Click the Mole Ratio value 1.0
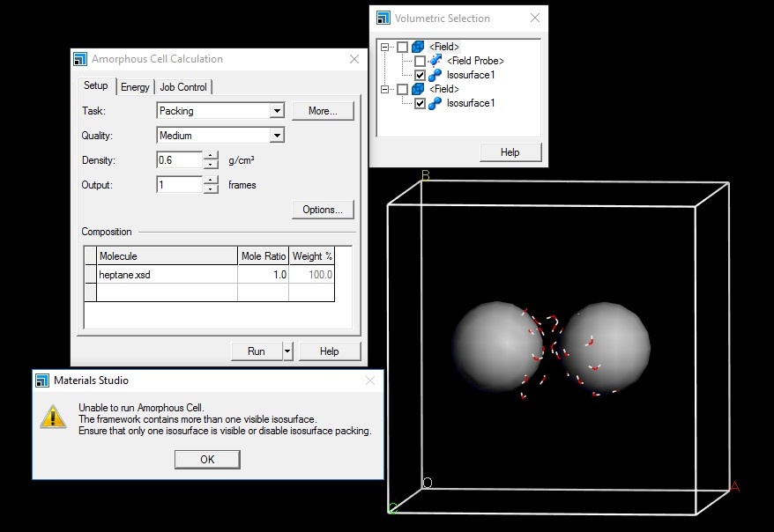This screenshot has width=774, height=532. (x=263, y=275)
